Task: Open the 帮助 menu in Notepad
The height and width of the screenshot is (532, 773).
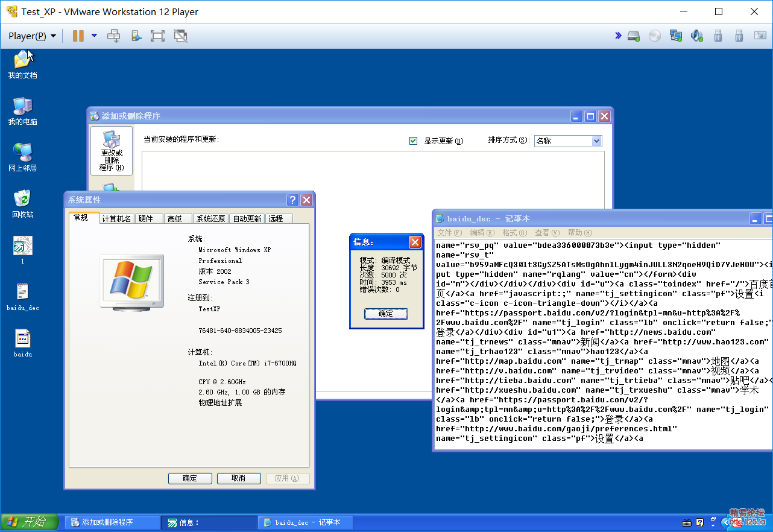Action: 579,233
